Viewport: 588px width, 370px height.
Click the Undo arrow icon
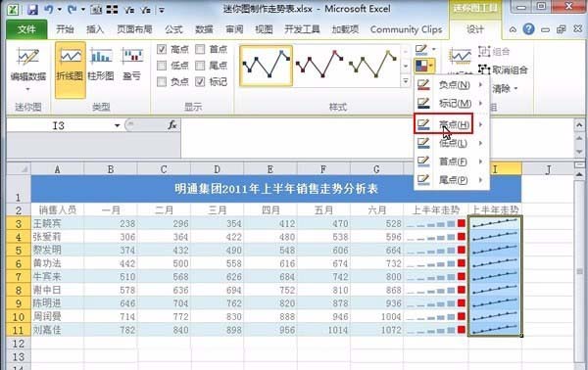pos(49,9)
